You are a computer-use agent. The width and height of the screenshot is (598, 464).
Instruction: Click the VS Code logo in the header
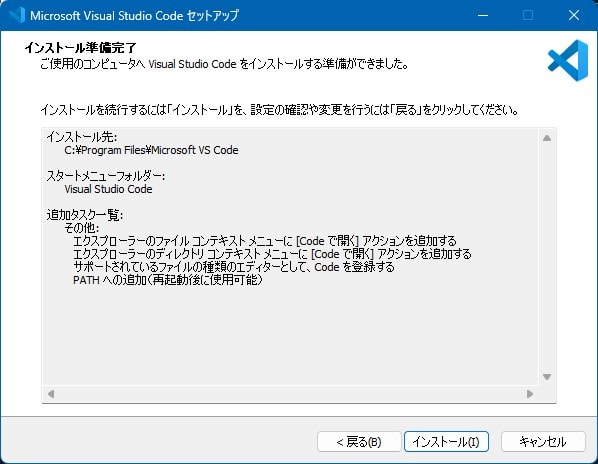[x=568, y=61]
